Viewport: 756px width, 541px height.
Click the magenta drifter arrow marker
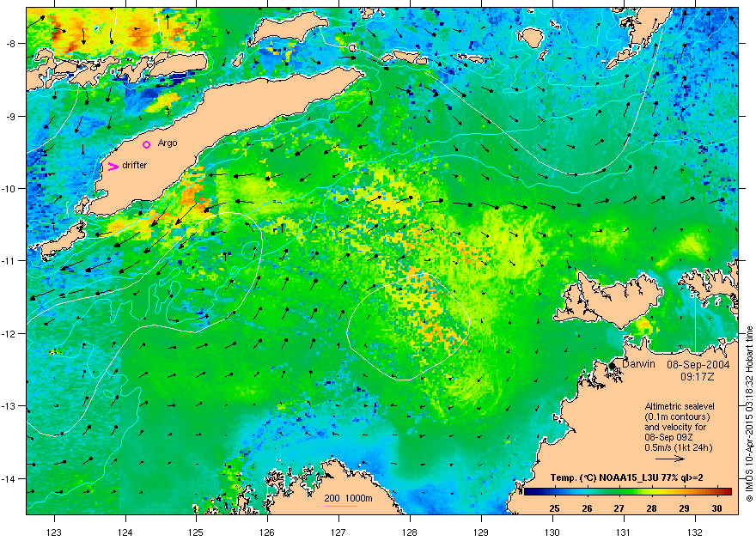(x=113, y=167)
